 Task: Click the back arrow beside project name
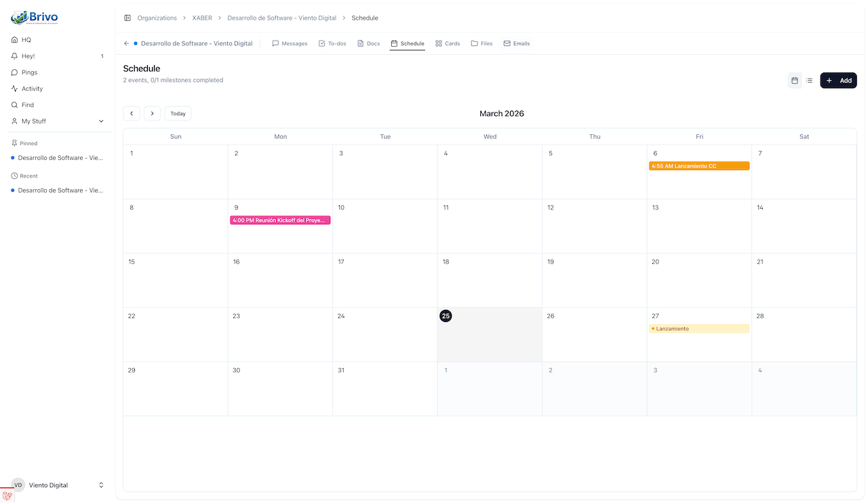(x=126, y=43)
